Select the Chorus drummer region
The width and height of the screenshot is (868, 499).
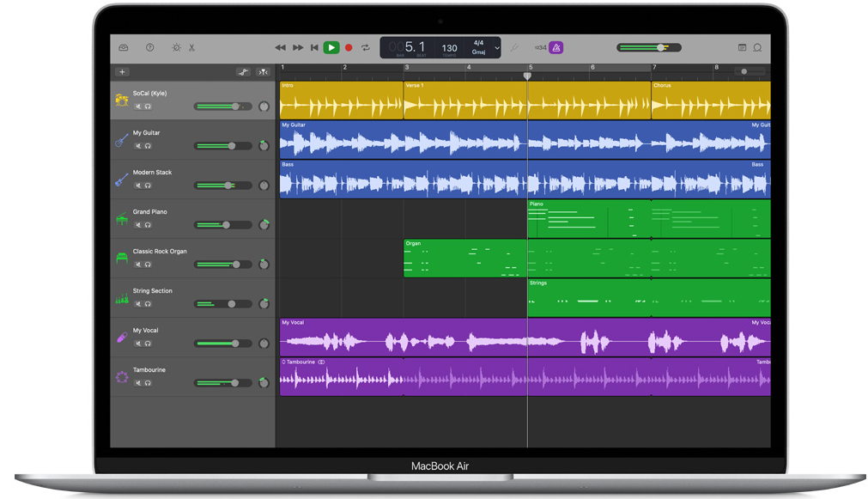[x=712, y=100]
